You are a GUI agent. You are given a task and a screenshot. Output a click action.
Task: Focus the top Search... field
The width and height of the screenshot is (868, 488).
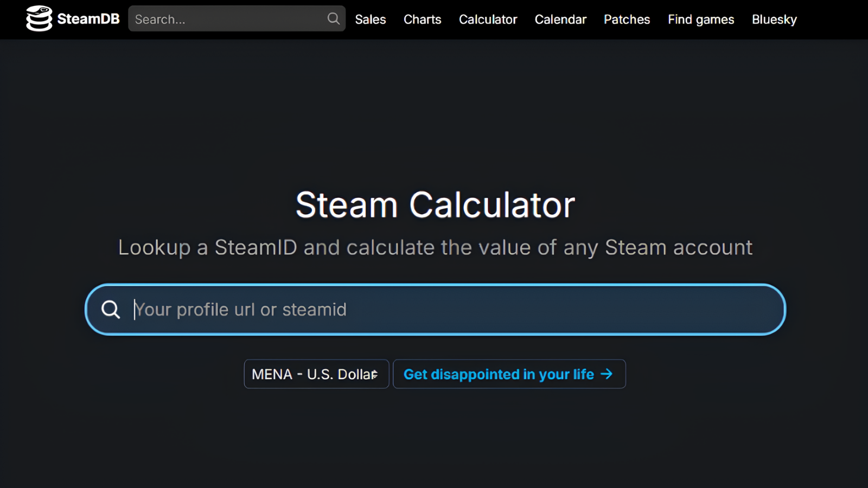(x=228, y=19)
